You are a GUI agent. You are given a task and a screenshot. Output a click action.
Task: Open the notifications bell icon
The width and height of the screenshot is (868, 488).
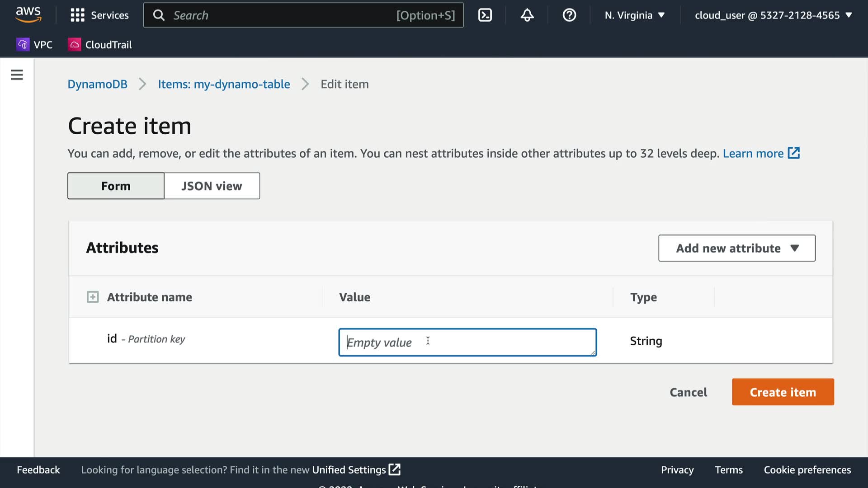(x=527, y=15)
